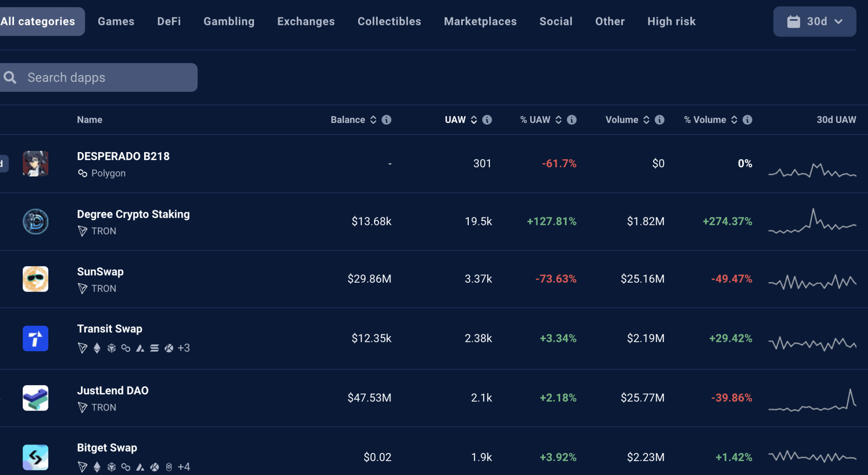Click the SunSwap logo icon

point(36,278)
